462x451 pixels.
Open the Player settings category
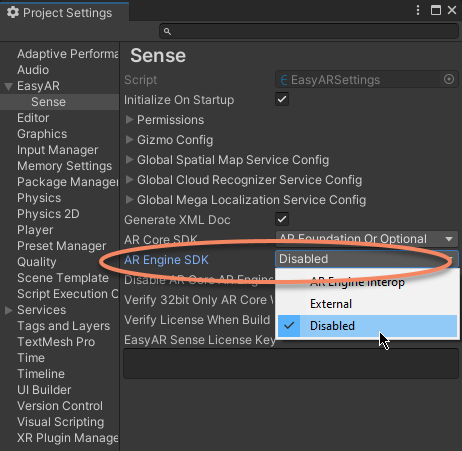[x=35, y=230]
